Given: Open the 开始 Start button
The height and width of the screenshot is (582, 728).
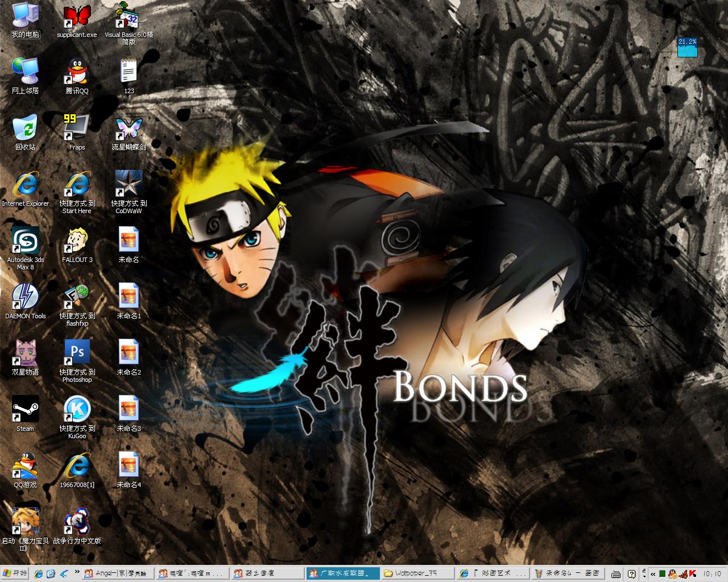Looking at the screenshot, I should [15, 573].
